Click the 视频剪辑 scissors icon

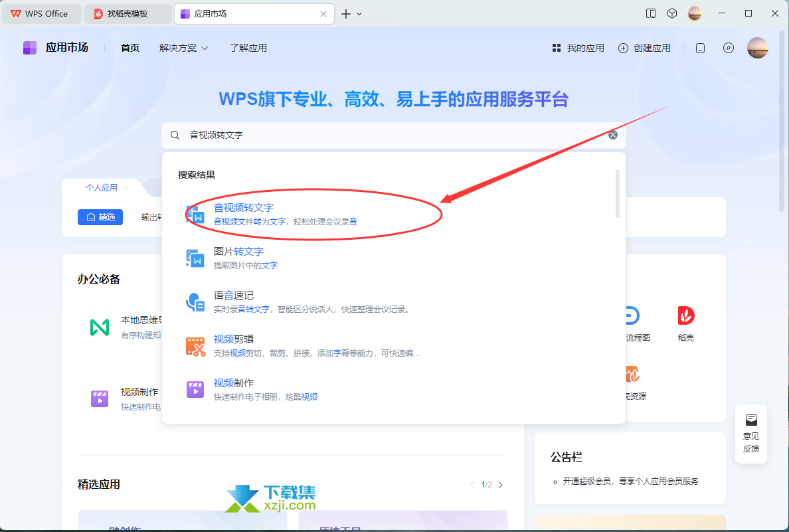pyautogui.click(x=195, y=346)
